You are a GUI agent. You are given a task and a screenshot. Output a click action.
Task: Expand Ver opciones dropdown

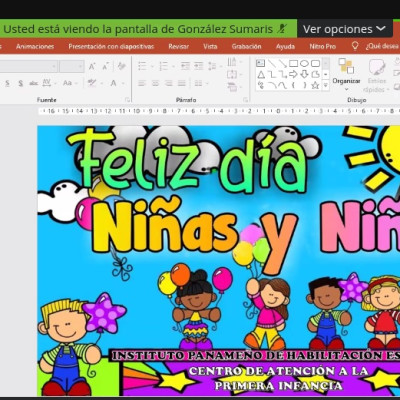344,29
